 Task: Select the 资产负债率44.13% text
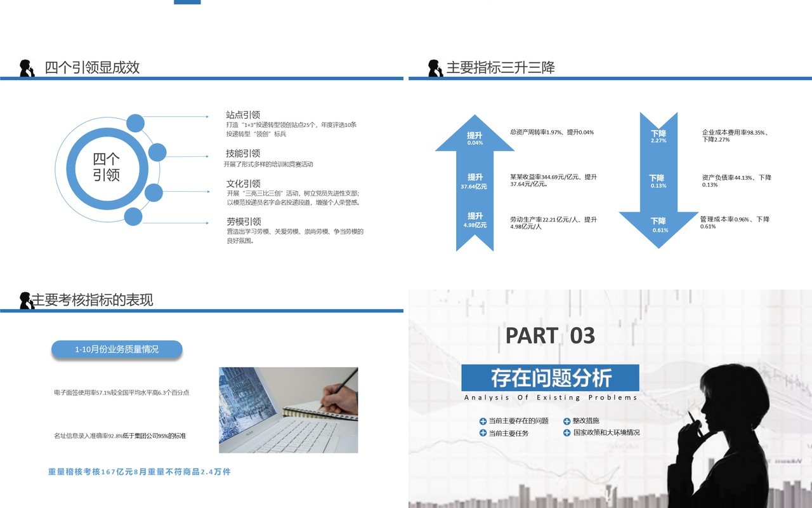coord(737,181)
